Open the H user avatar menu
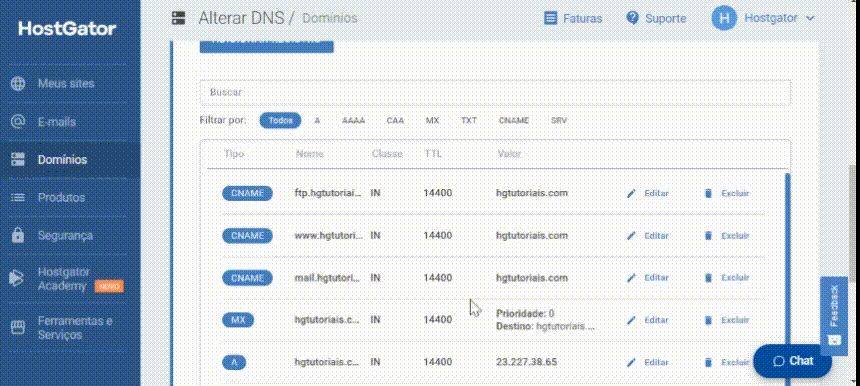 coord(724,18)
